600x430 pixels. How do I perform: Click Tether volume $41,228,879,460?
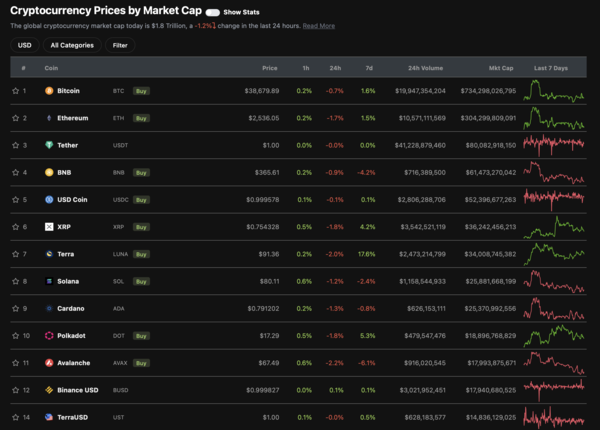coord(420,145)
